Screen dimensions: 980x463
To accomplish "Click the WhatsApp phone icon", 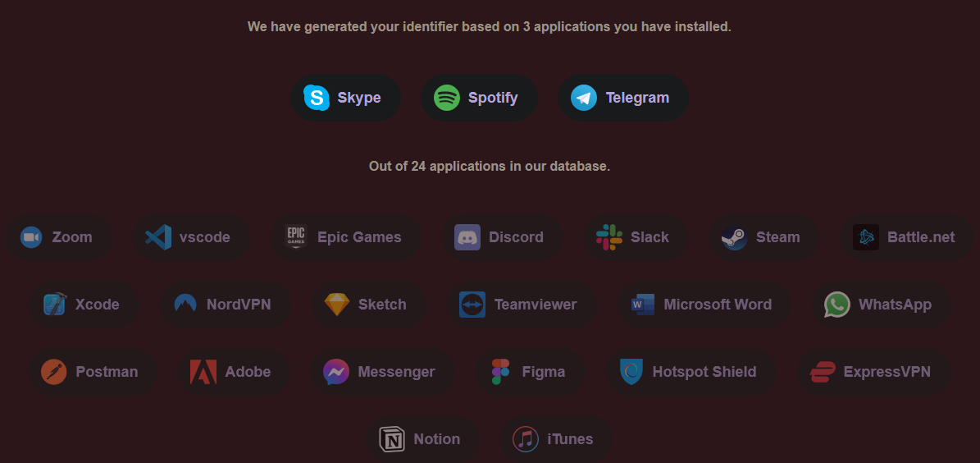I will click(837, 305).
